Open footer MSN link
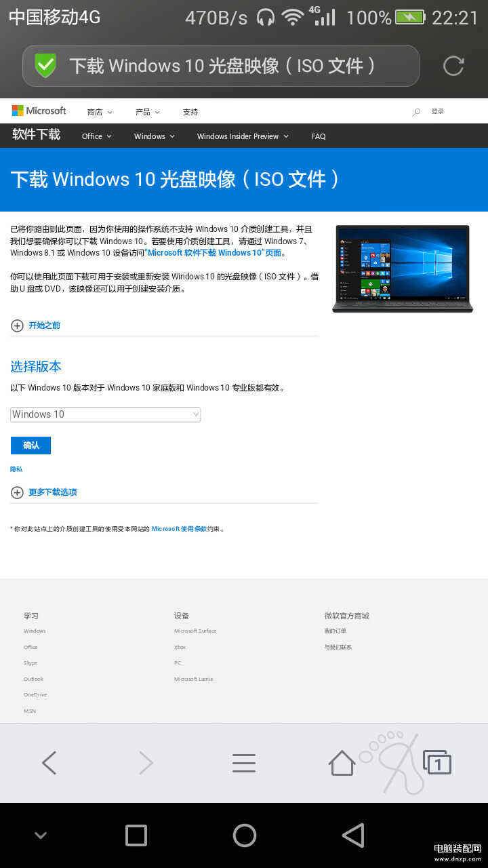This screenshot has width=488, height=868. tap(30, 711)
